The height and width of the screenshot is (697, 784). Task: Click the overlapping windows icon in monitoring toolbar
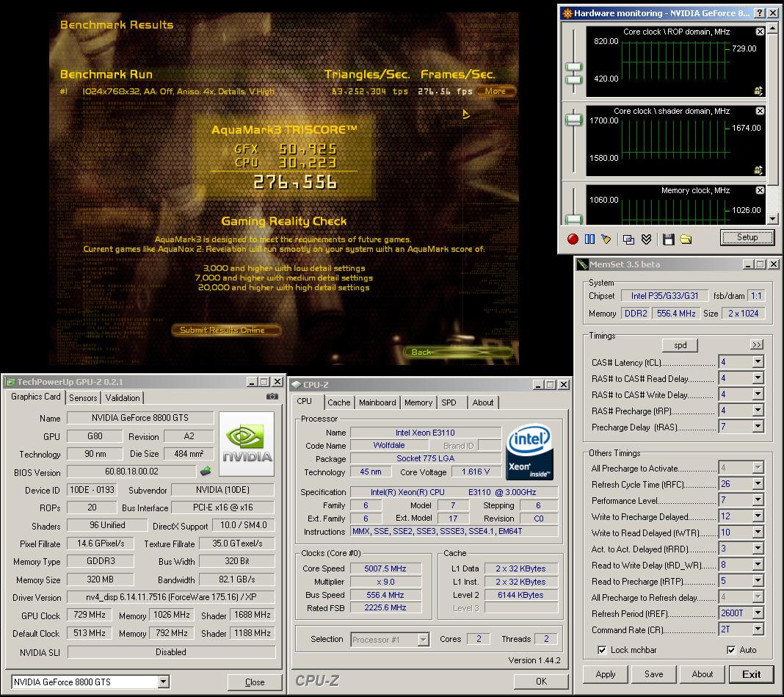pos(628,239)
